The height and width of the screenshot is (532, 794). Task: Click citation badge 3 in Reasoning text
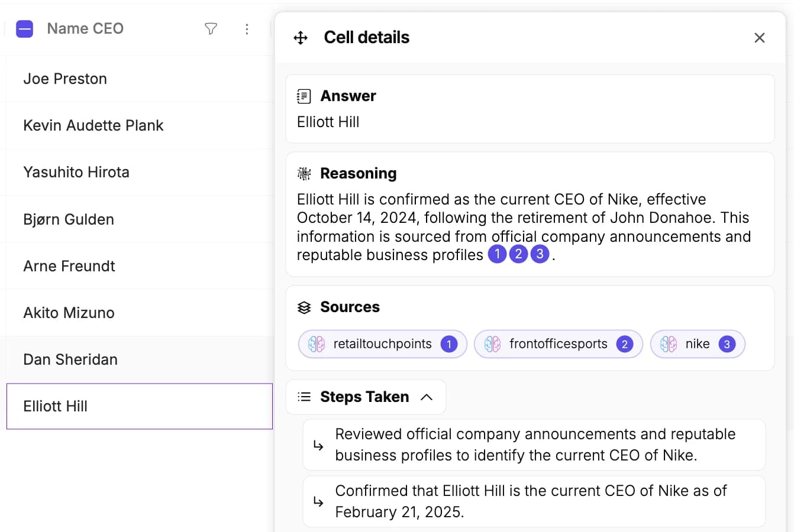pos(540,254)
